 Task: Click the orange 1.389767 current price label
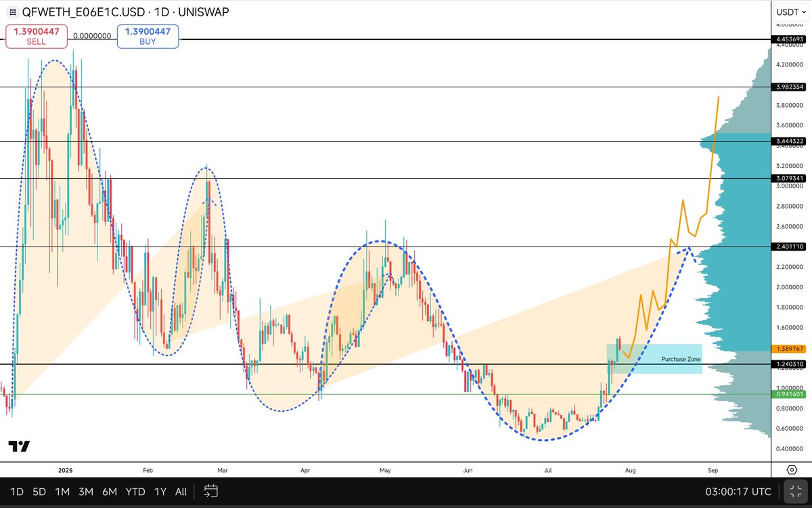pos(789,349)
